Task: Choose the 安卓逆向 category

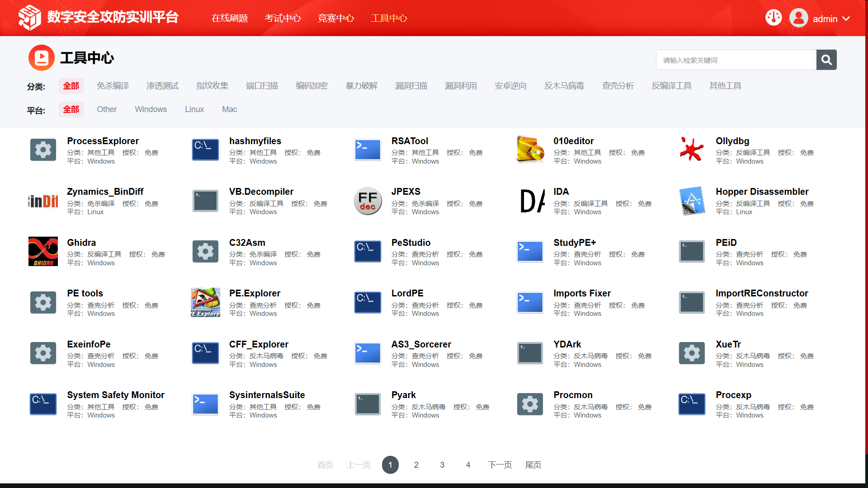Action: click(x=511, y=86)
